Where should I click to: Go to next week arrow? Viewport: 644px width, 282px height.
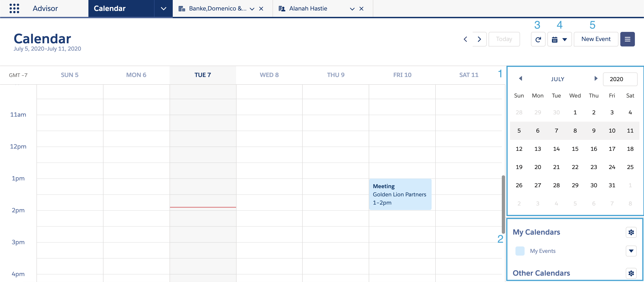tap(479, 39)
